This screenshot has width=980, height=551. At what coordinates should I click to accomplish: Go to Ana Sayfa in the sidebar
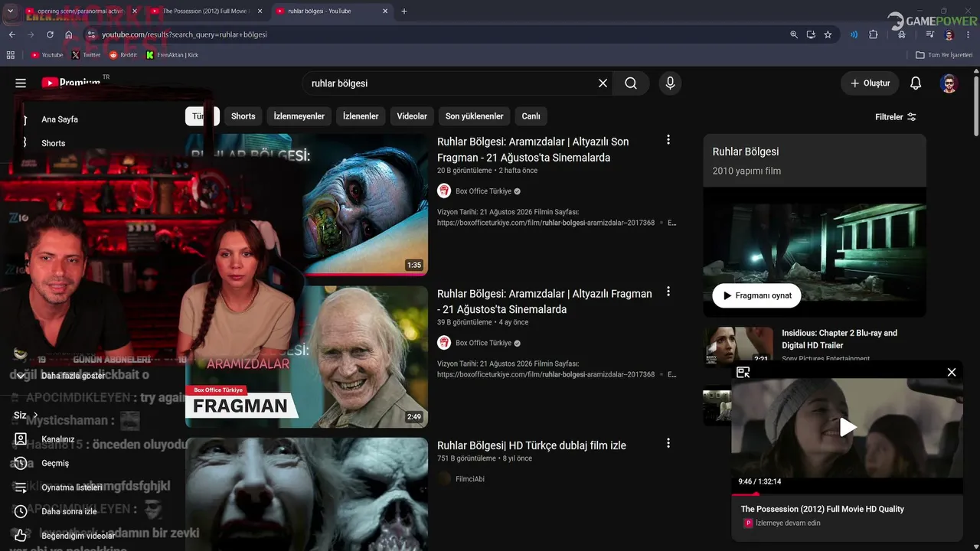tap(60, 119)
